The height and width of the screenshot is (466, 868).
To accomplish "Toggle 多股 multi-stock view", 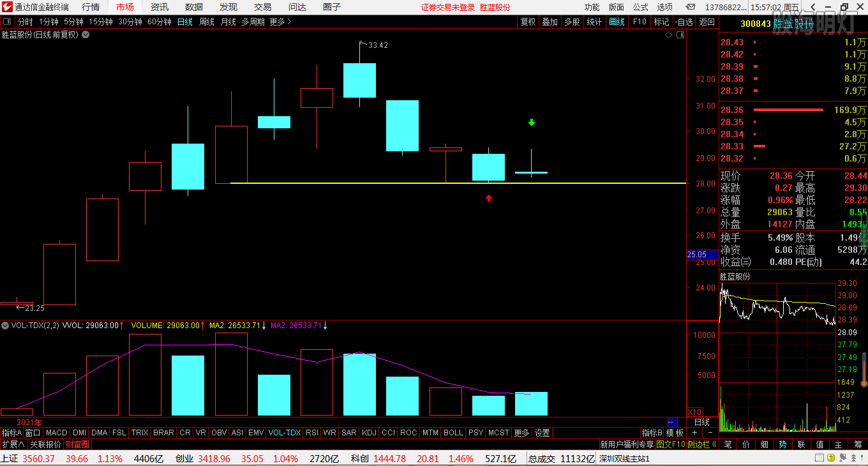I will coord(572,22).
